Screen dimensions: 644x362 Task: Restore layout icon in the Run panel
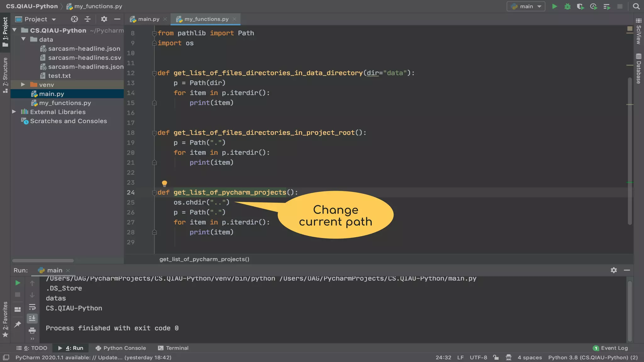(18, 309)
